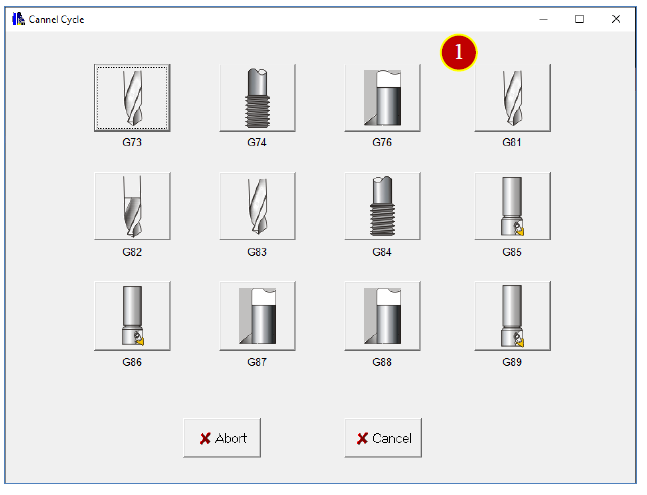The image size is (647, 495).
Task: Close the Cannel Cycle dialog
Action: coord(616,19)
